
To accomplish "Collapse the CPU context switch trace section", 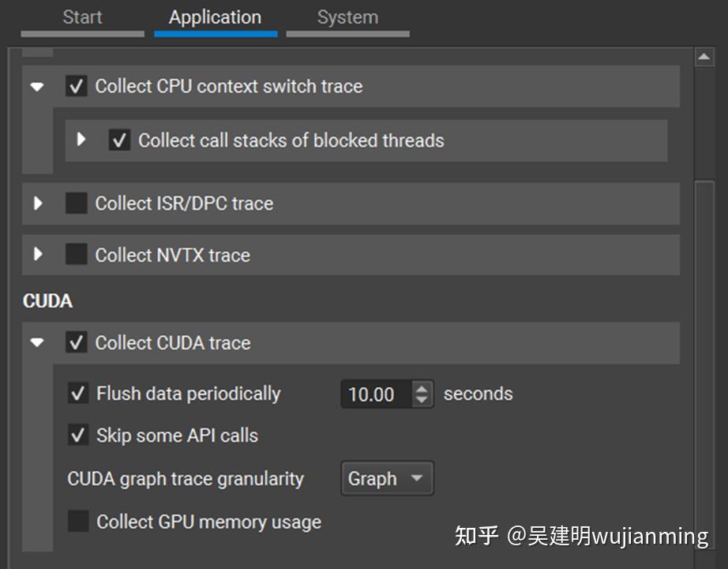I will (x=37, y=86).
